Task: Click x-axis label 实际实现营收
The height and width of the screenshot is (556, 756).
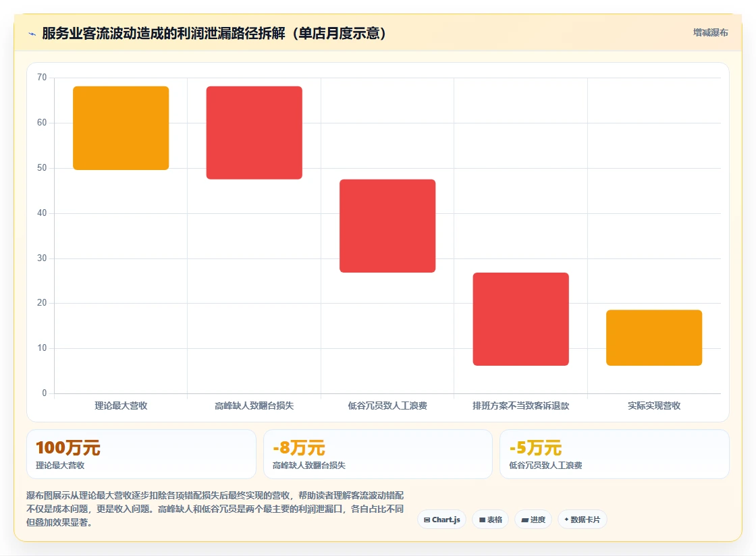Action: pos(654,406)
